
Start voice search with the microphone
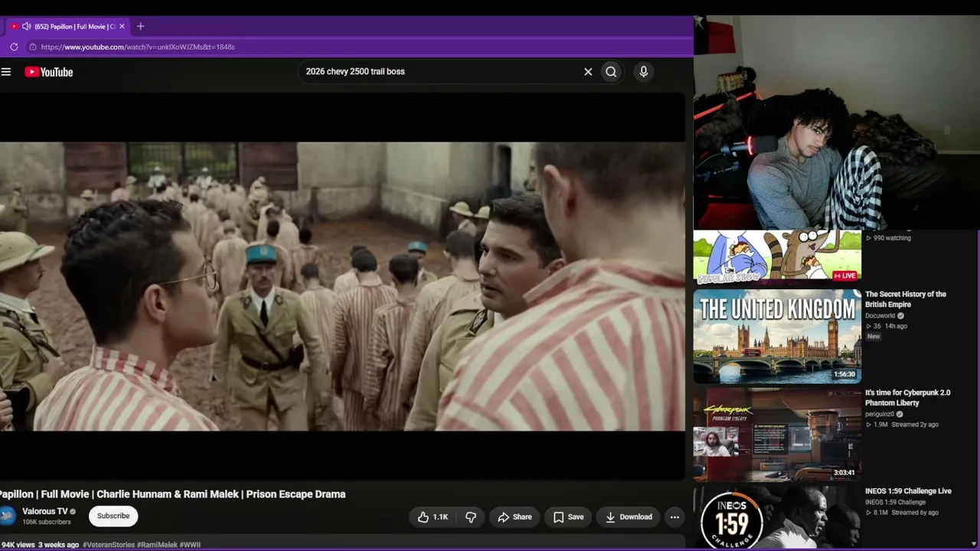click(643, 72)
